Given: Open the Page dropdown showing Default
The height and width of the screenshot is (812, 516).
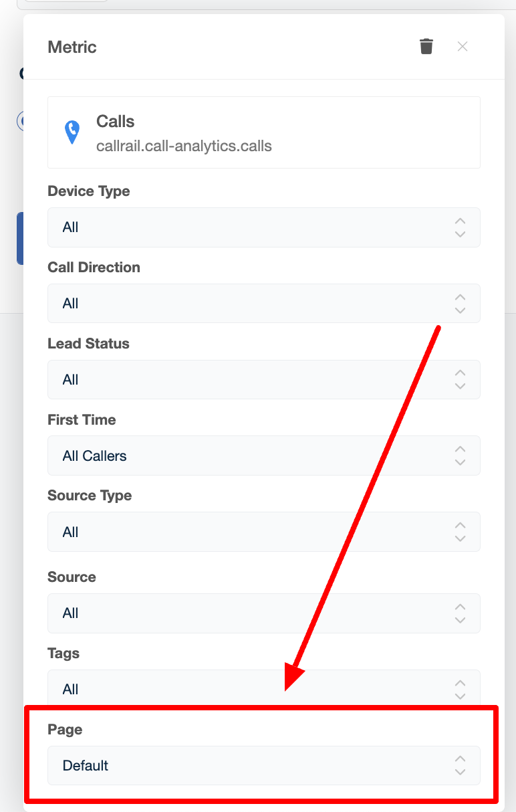Looking at the screenshot, I should click(x=264, y=766).
